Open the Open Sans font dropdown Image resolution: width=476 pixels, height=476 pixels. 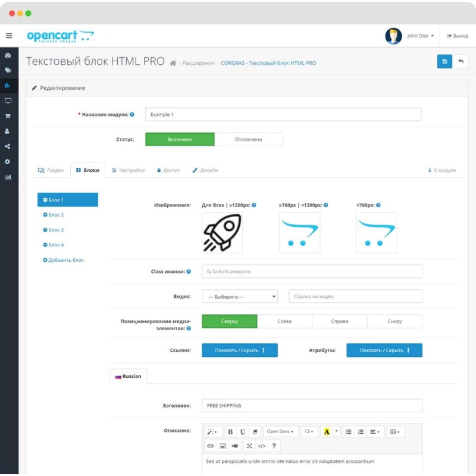[280, 431]
